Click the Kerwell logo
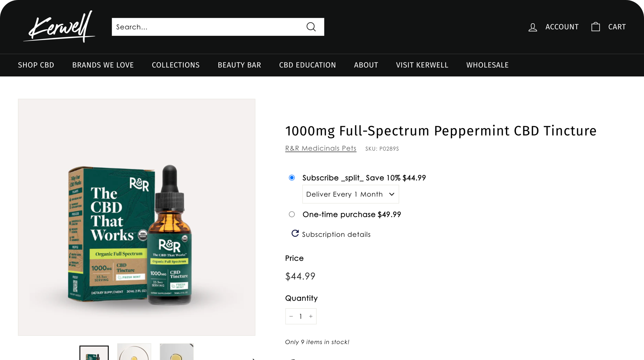Screen dimensions: 644x360 point(59,27)
